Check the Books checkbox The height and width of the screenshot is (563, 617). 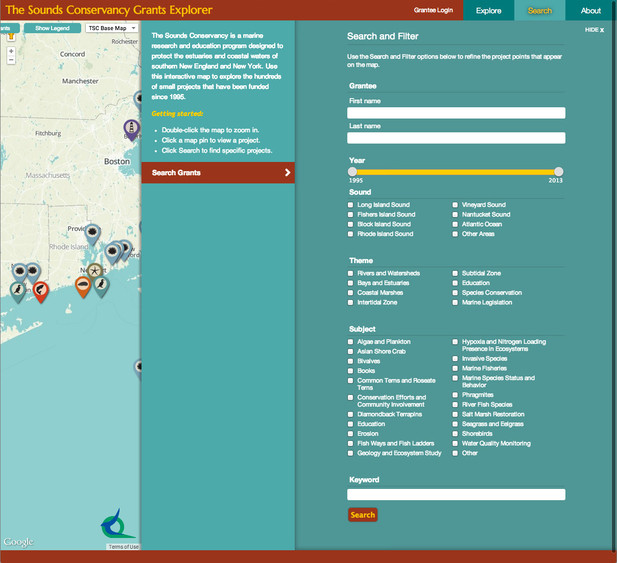pyautogui.click(x=350, y=371)
